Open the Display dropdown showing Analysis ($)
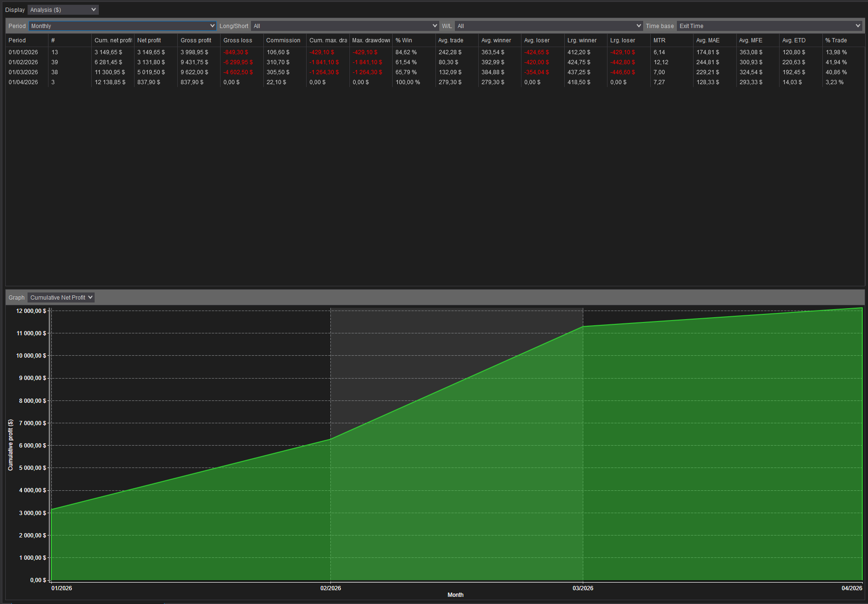The height and width of the screenshot is (604, 868). [62, 10]
